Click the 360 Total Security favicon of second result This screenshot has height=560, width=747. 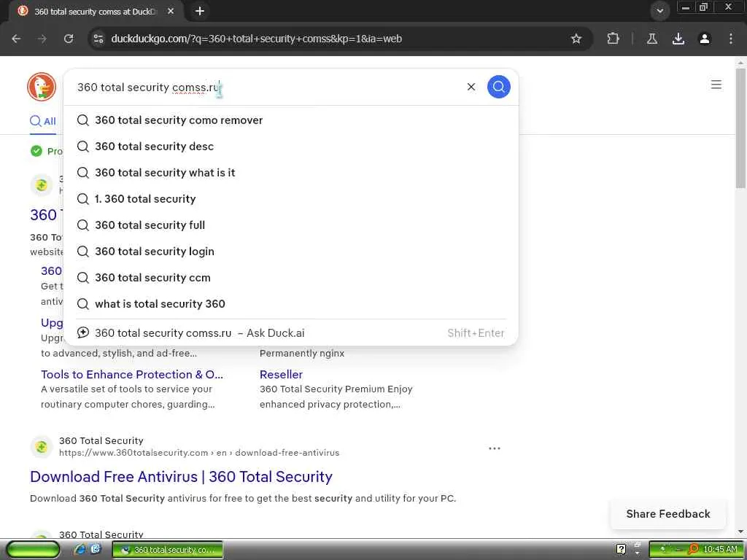[42, 447]
